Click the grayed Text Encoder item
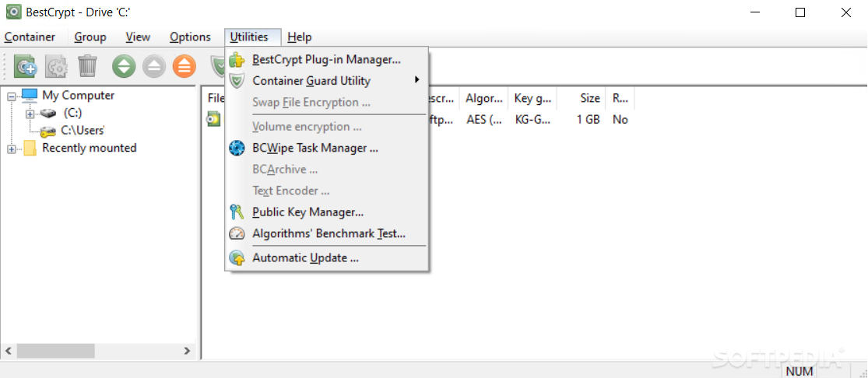The height and width of the screenshot is (378, 868). pos(327,191)
